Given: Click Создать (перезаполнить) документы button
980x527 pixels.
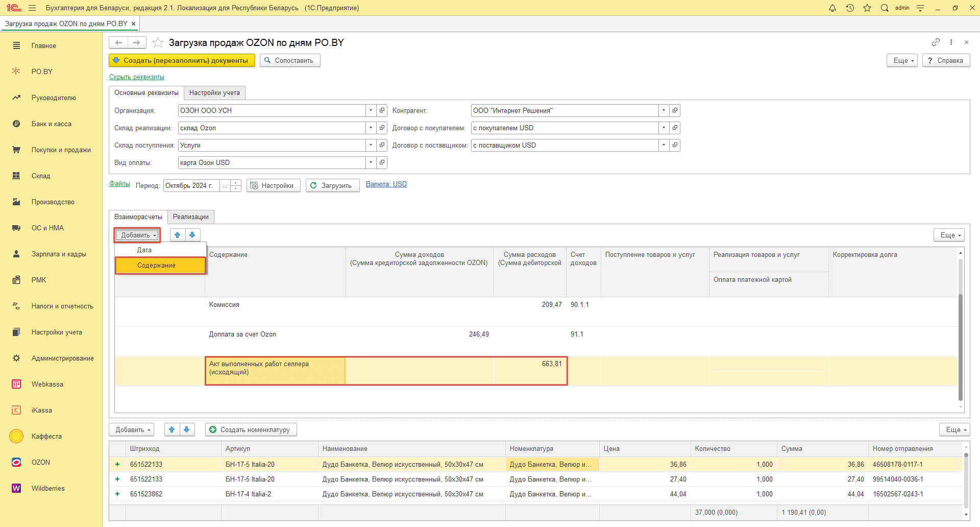Looking at the screenshot, I should click(x=182, y=60).
